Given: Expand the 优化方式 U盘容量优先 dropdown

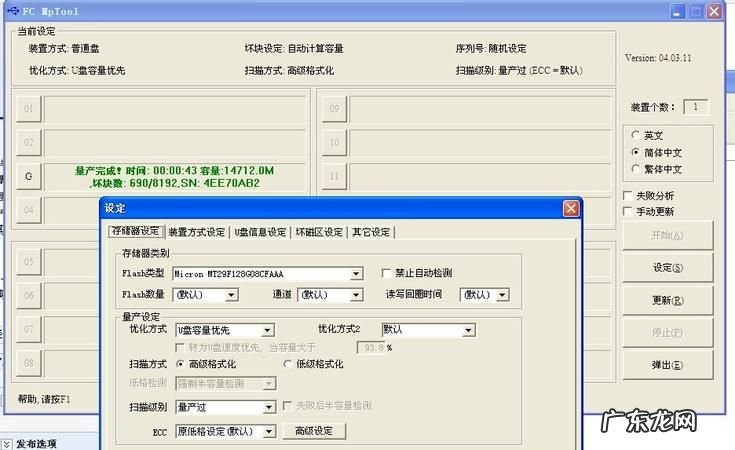Looking at the screenshot, I should pos(267,330).
